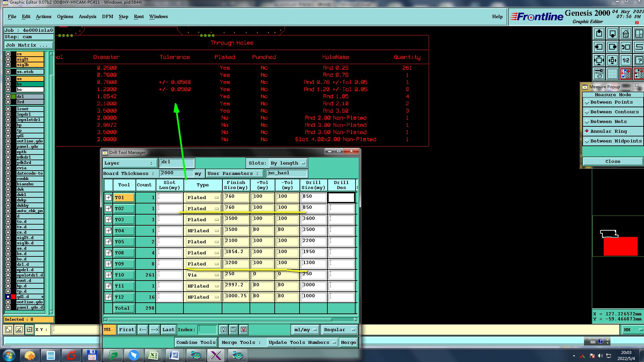
Task: Toggle checkbox for layer gd1.d
Action: point(8,297)
